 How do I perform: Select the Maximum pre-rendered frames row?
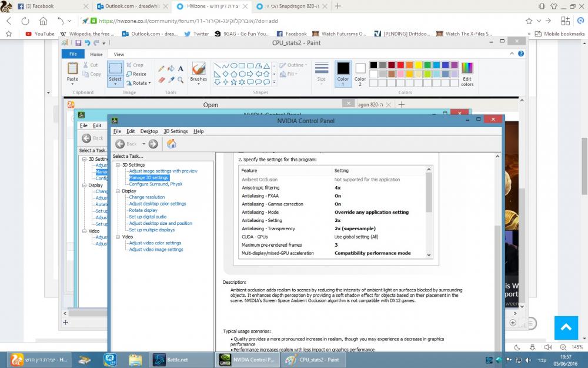(x=333, y=245)
